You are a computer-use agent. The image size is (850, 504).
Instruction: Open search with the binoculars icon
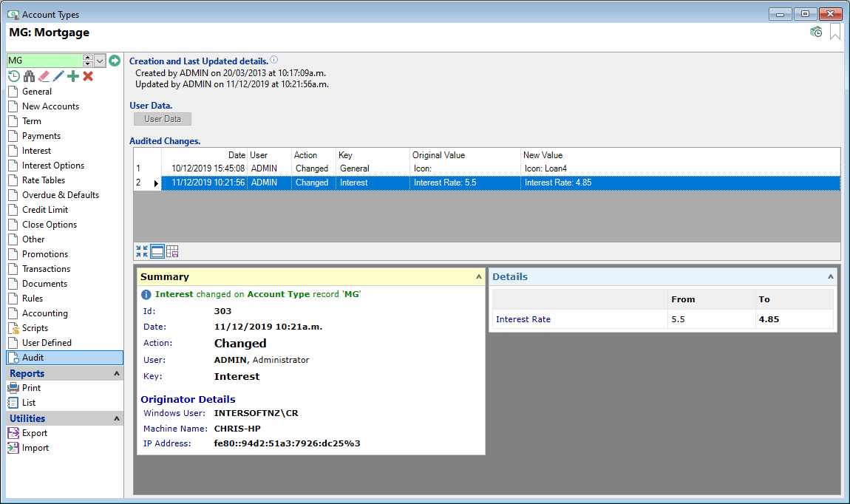click(30, 76)
